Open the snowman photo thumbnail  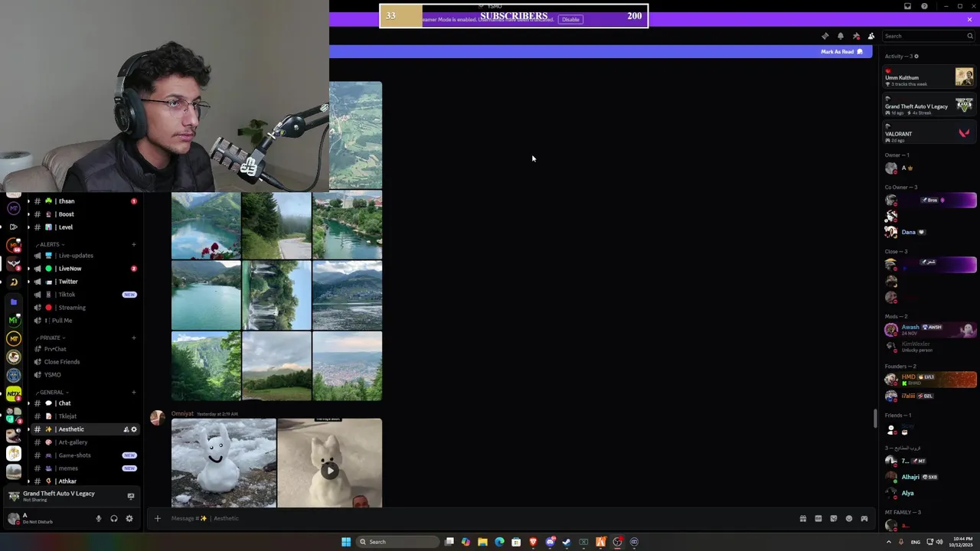tap(224, 463)
